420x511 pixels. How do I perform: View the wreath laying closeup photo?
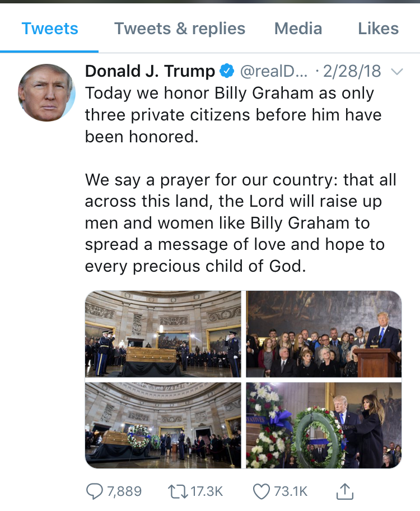(x=324, y=425)
